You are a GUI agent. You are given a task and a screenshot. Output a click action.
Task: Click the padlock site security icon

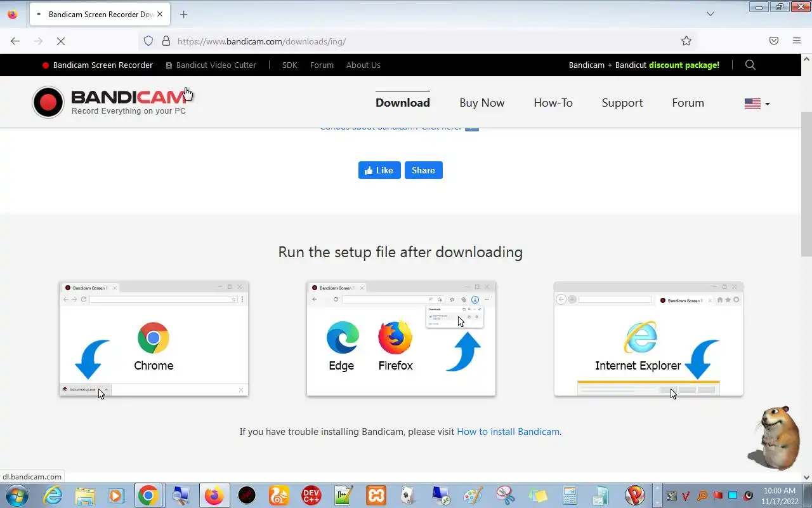click(166, 41)
